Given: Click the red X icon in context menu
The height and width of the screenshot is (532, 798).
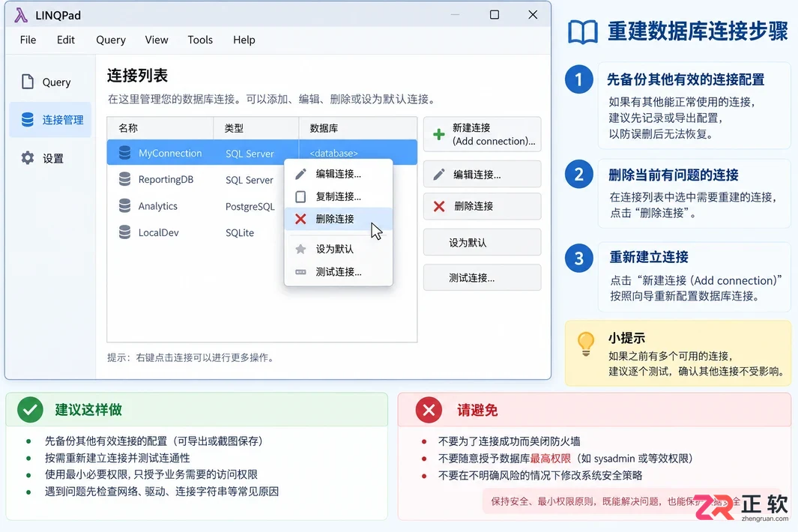Looking at the screenshot, I should coord(300,219).
